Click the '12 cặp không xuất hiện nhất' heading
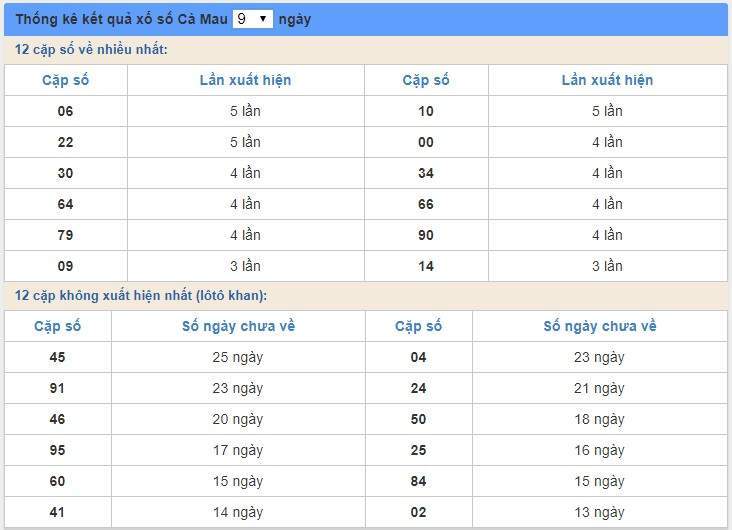This screenshot has height=530, width=732. pos(141,296)
